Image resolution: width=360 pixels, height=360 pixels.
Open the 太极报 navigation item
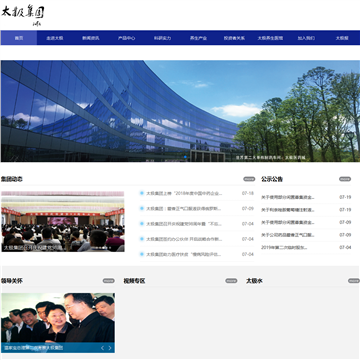coord(342,38)
